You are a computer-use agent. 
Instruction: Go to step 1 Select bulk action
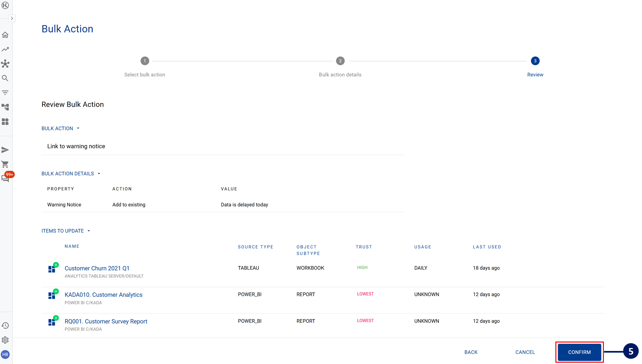pyautogui.click(x=145, y=61)
